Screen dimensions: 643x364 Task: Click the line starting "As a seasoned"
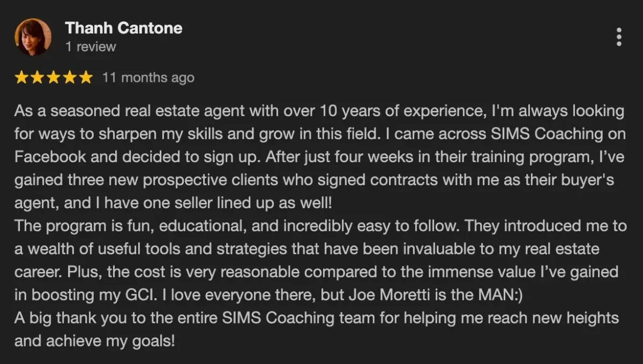319,111
